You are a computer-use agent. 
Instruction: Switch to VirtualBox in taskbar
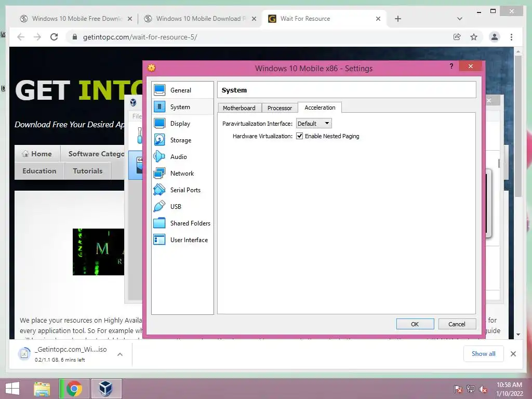(x=106, y=389)
